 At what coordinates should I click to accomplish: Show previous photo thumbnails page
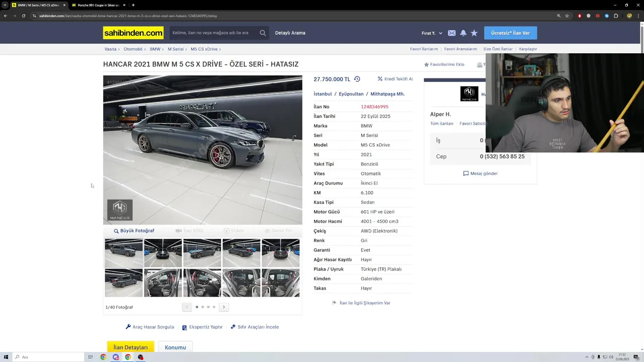point(187,307)
